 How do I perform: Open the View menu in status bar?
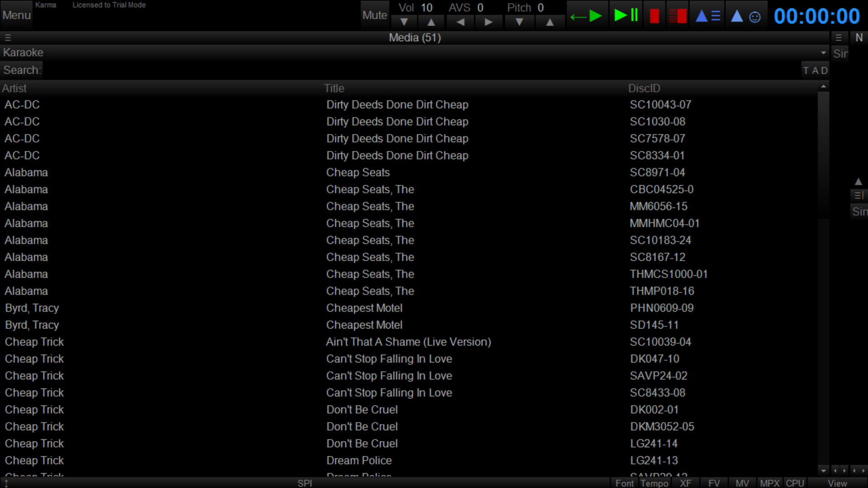coord(837,483)
